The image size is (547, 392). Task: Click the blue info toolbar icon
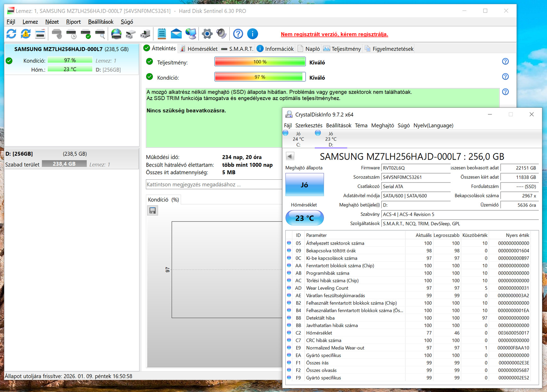252,34
